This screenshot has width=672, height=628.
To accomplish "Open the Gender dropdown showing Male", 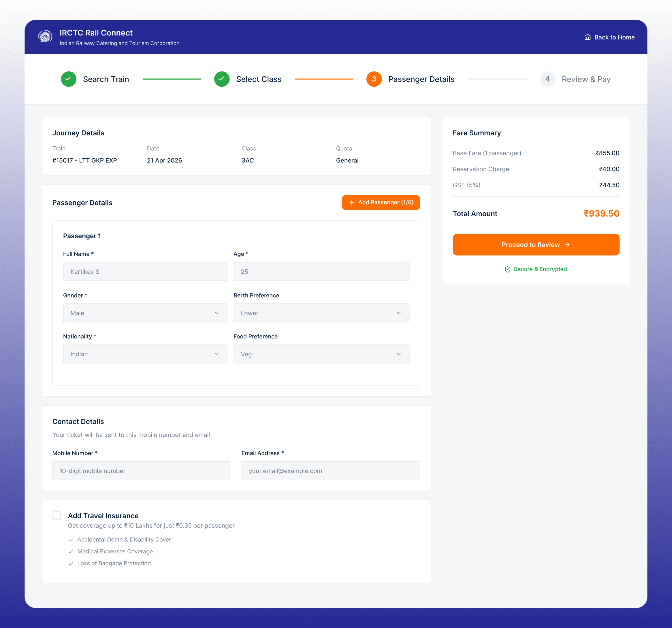I will 145,313.
